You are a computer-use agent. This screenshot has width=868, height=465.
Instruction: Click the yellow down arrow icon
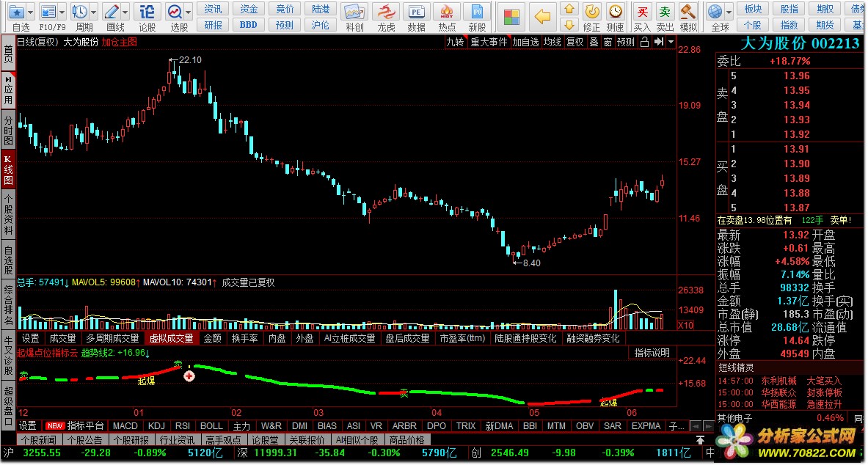(x=570, y=25)
